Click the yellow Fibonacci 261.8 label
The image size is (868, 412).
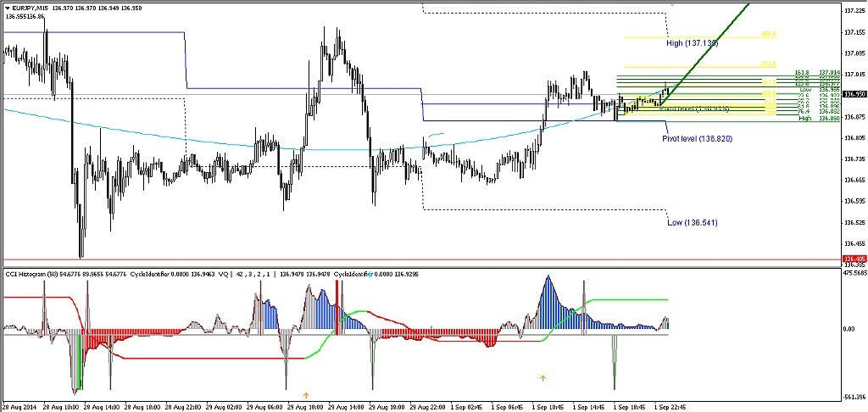click(769, 64)
